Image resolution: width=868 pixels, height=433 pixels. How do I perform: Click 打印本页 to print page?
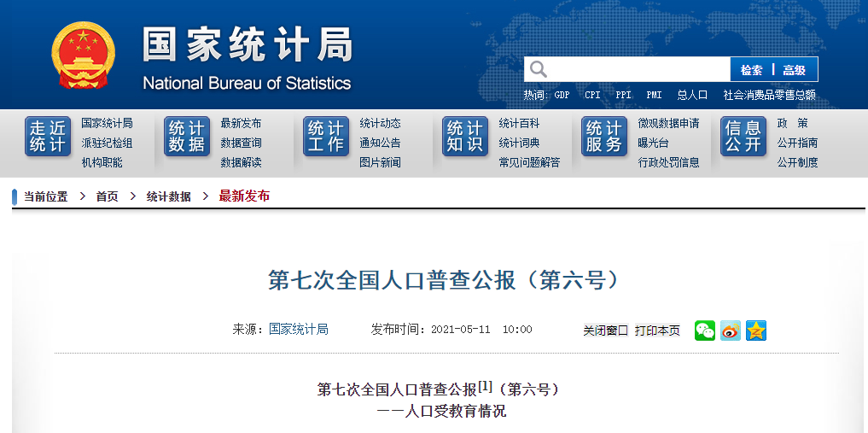pyautogui.click(x=657, y=331)
